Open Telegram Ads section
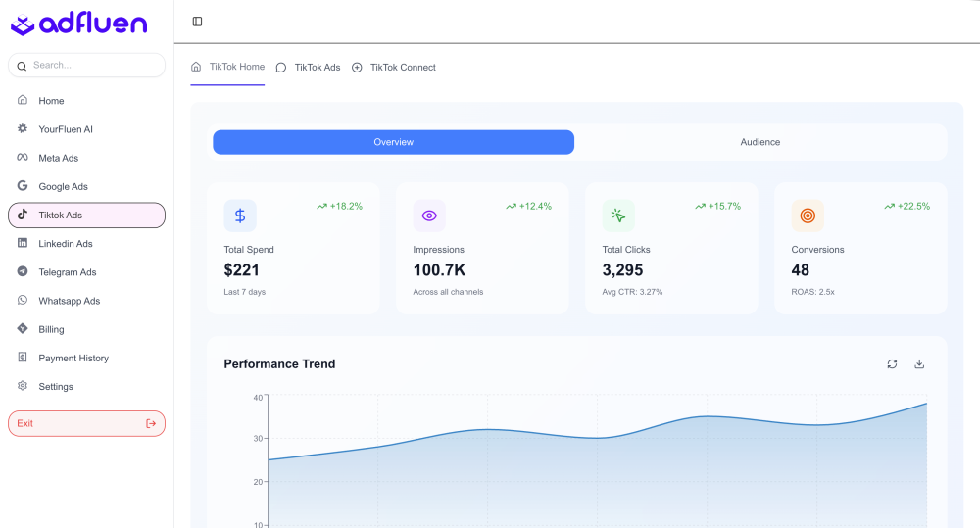Viewport: 980px width, 528px height. [x=68, y=272]
